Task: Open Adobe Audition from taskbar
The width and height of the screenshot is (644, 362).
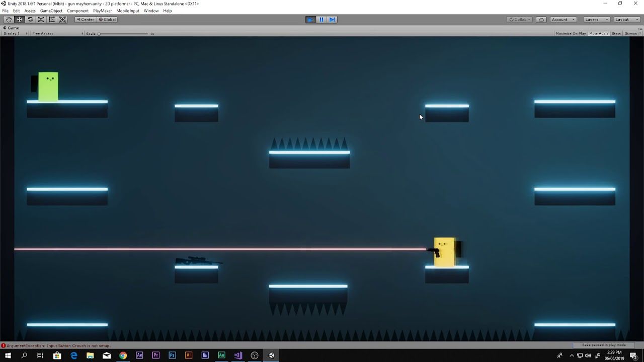Action: (221, 355)
